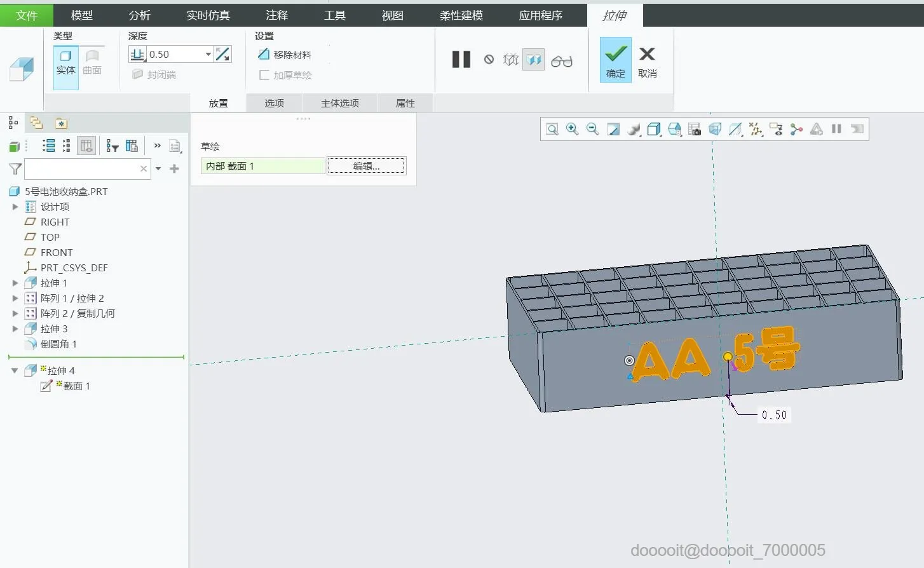Click the glasses verify-preview icon
The height and width of the screenshot is (568, 924).
(x=561, y=60)
